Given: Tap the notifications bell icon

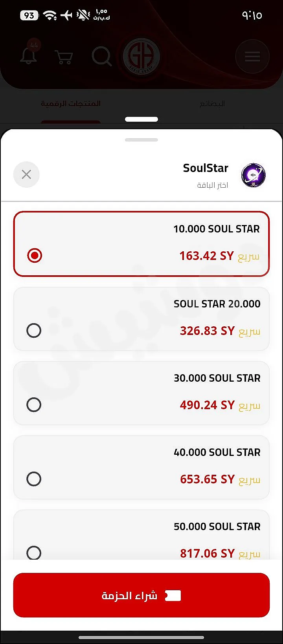Looking at the screenshot, I should [x=28, y=57].
